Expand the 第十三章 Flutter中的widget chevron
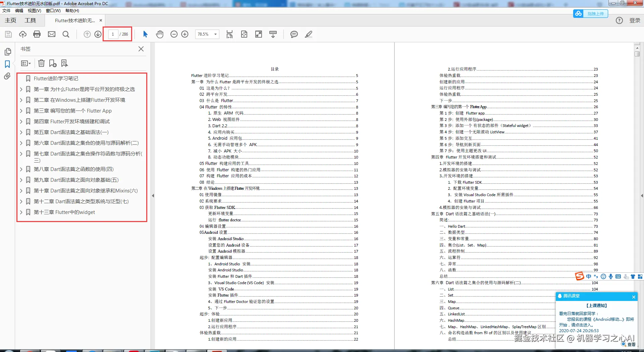This screenshot has width=644, height=352. coord(21,212)
